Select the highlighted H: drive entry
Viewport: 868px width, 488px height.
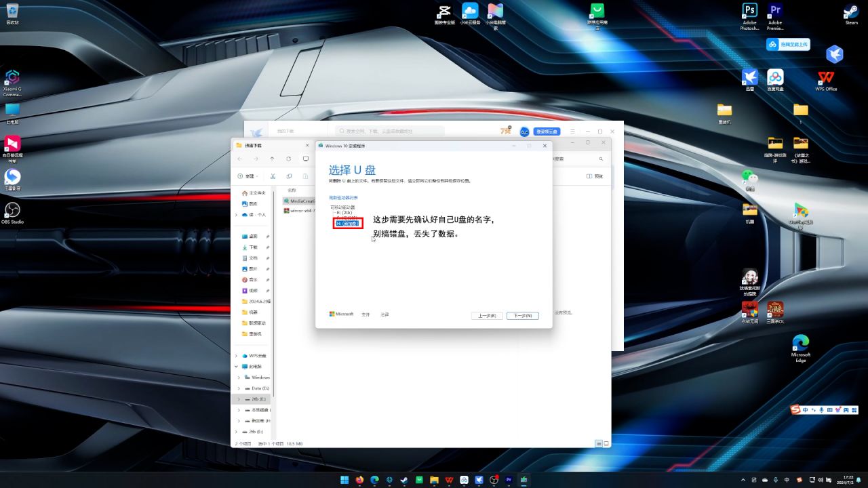347,223
